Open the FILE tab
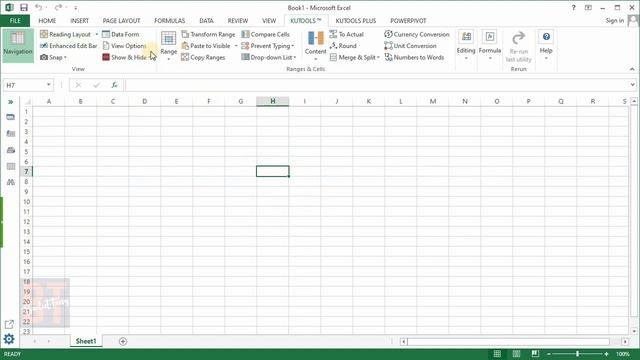 click(x=15, y=20)
